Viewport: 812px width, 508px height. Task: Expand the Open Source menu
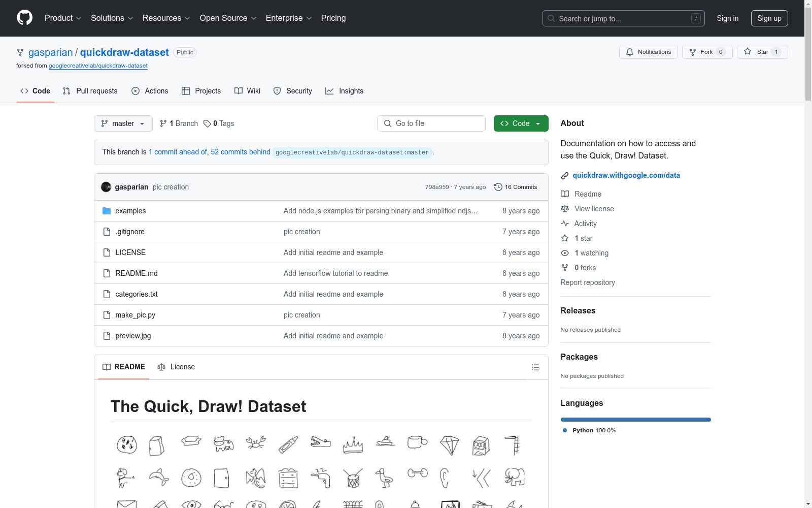[x=228, y=18]
